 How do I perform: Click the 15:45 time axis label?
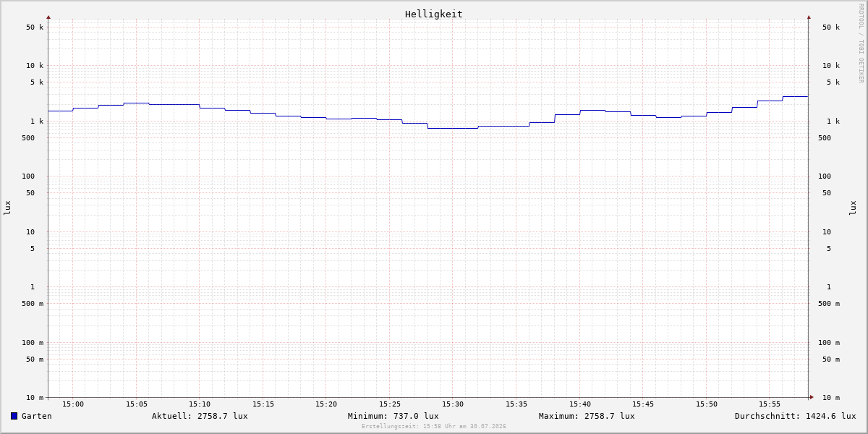643,404
